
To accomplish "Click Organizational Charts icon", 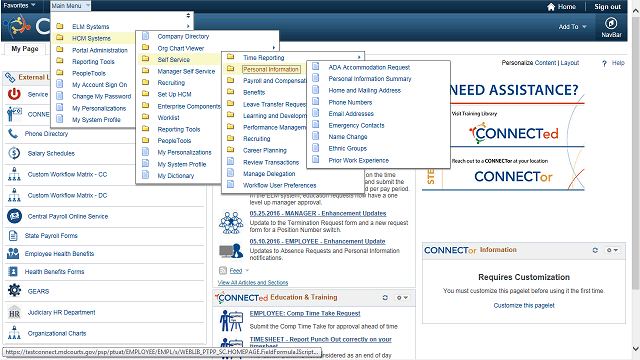I will pyautogui.click(x=14, y=333).
